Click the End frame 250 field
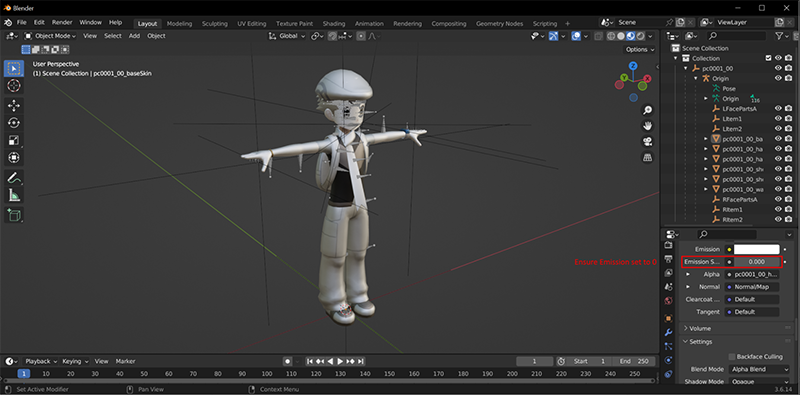The image size is (800, 395). tap(634, 361)
